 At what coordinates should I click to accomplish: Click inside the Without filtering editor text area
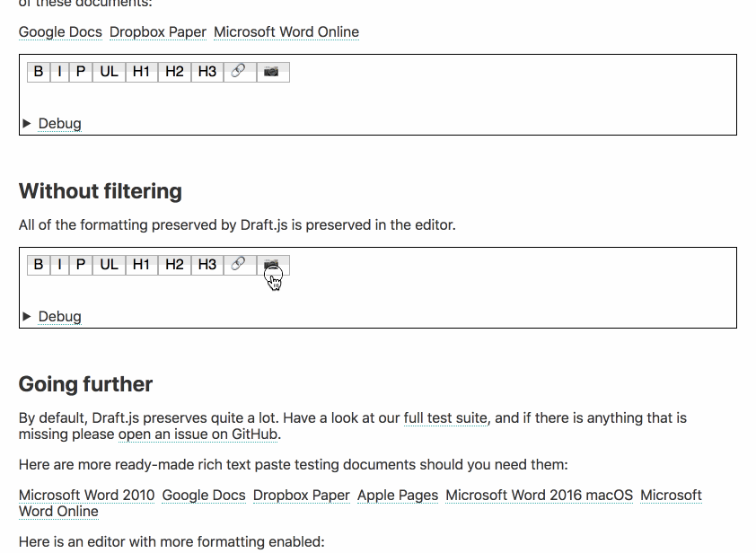pyautogui.click(x=378, y=292)
